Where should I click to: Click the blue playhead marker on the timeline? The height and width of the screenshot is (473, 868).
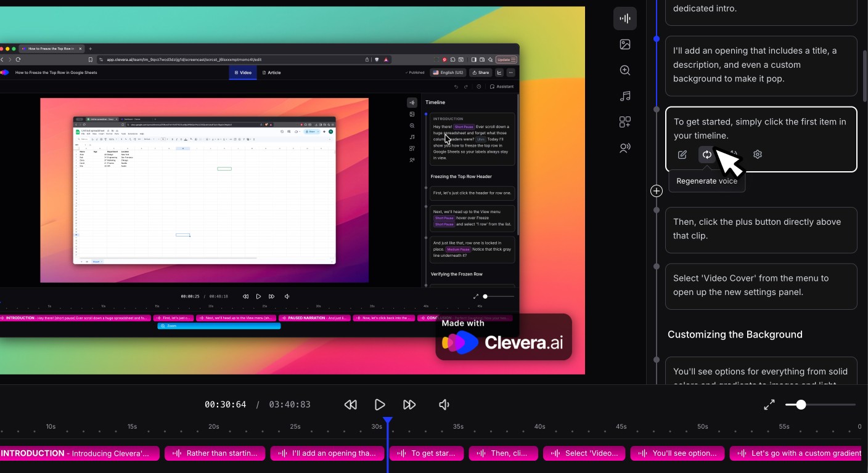coord(388,421)
